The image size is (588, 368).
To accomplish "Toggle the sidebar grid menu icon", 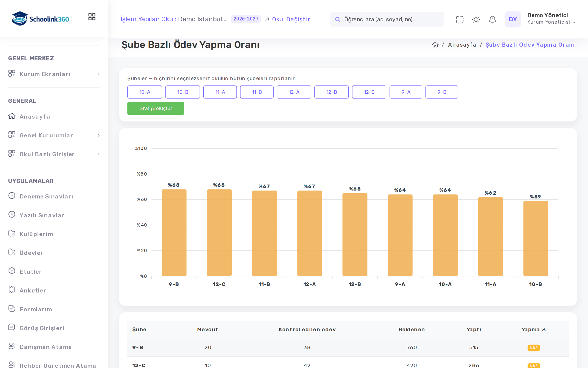I will click(92, 17).
